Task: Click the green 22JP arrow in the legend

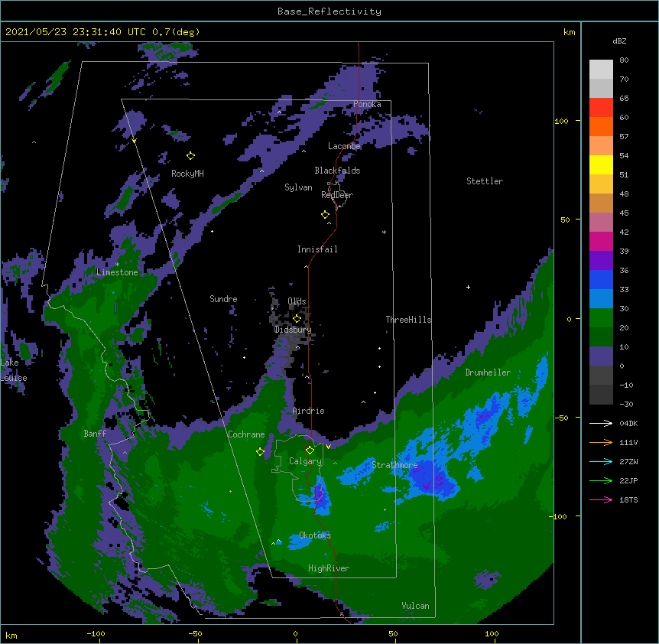Action: pos(601,480)
